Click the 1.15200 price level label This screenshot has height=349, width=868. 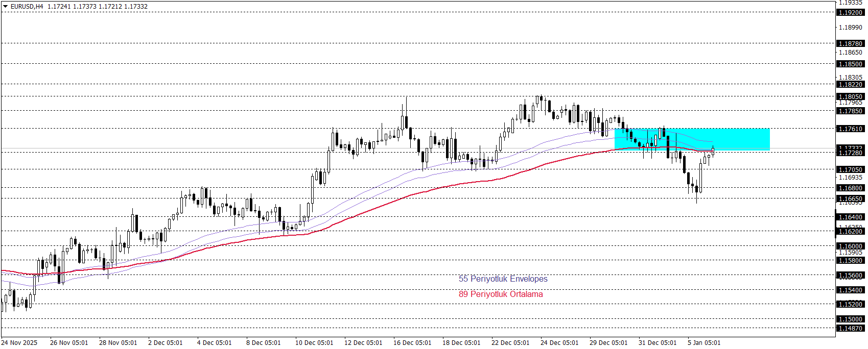pos(851,305)
